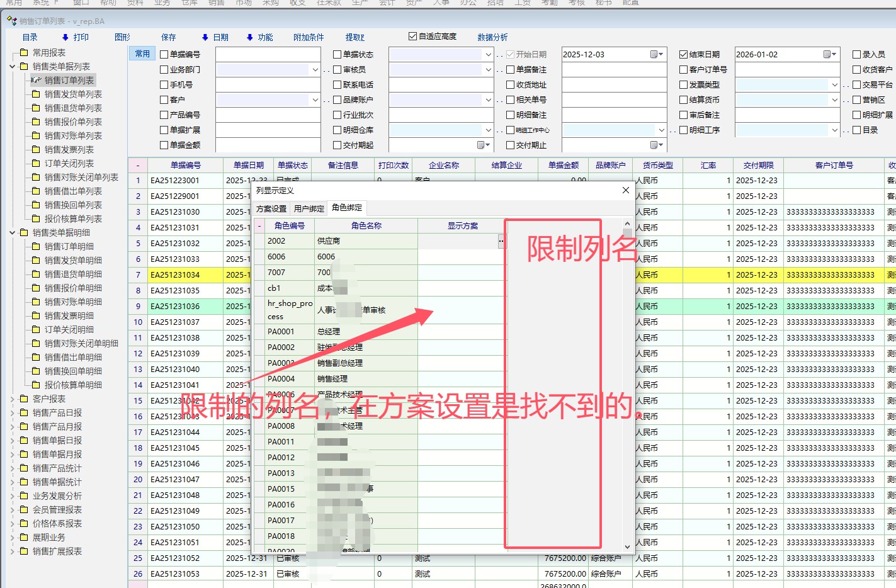The height and width of the screenshot is (588, 896).
Task: Open the 业务部门 dropdown list
Action: tap(315, 70)
